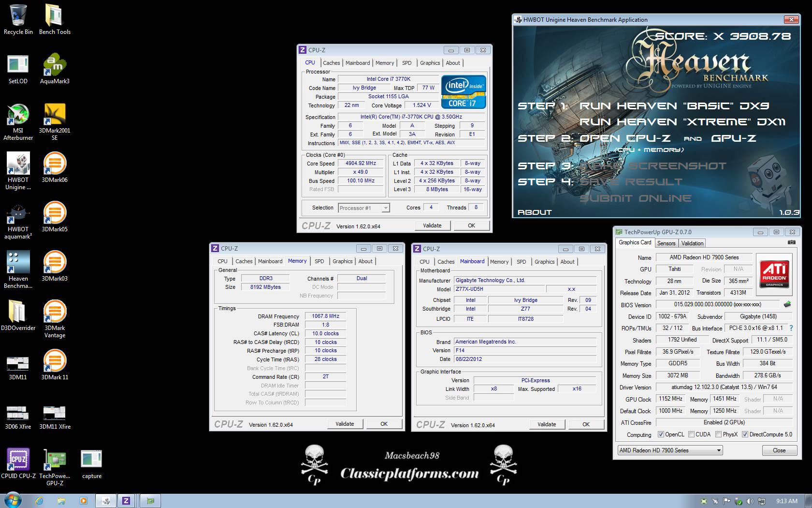This screenshot has width=812, height=508.
Task: Launch the 3DMark03 shortcut
Action: click(55, 266)
